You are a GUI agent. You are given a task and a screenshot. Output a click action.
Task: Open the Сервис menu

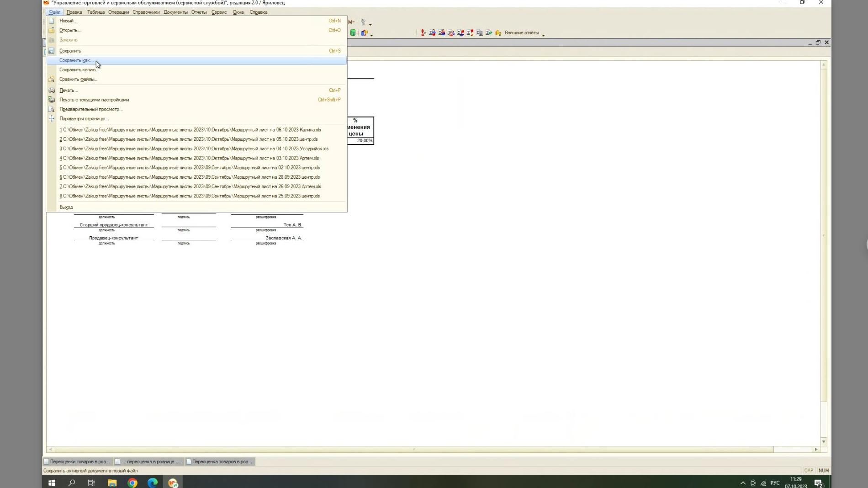(x=219, y=12)
